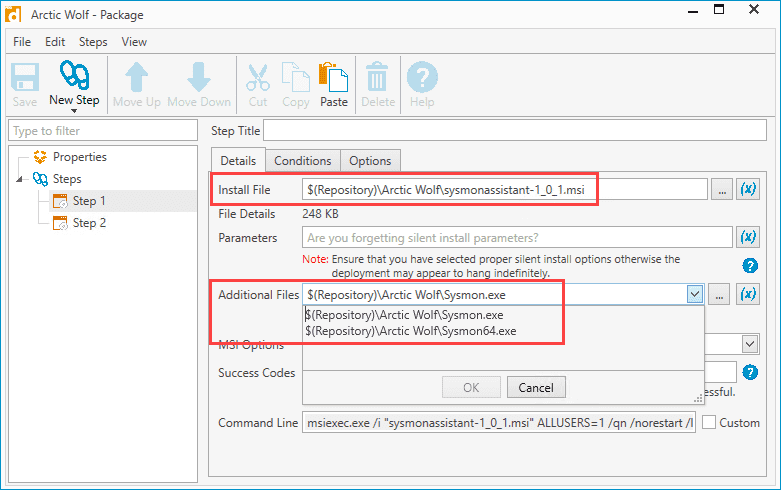Minimize the Arctic Wolf Package window

pyautogui.click(x=693, y=11)
